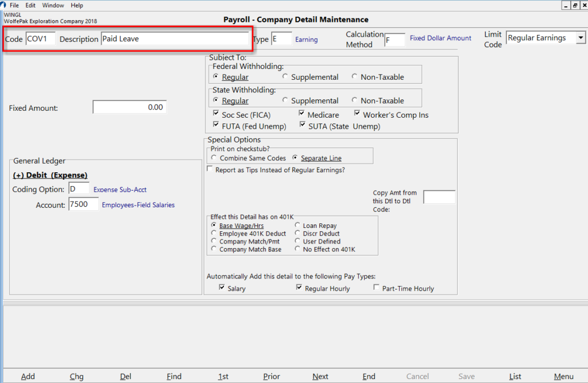Screen dimensions: 588x383
Task: Click the Find button
Action: 174,376
